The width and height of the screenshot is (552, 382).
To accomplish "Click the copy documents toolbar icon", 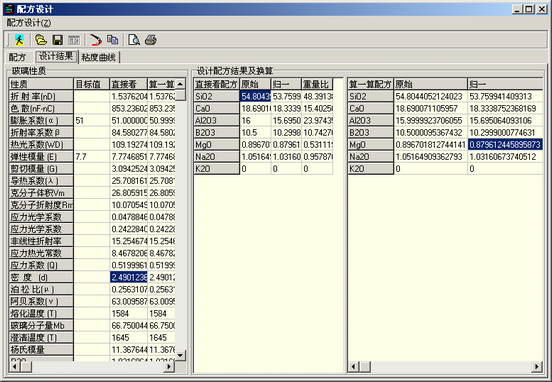I will (113, 40).
